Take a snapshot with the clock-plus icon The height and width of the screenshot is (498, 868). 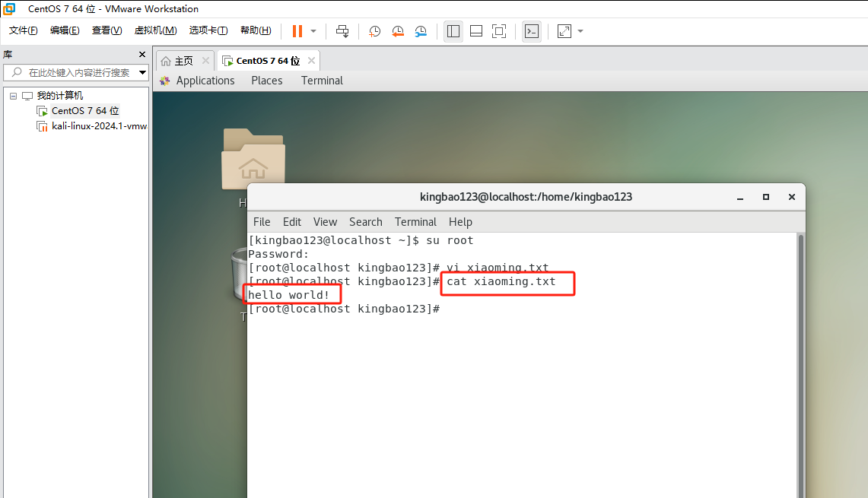pos(375,31)
